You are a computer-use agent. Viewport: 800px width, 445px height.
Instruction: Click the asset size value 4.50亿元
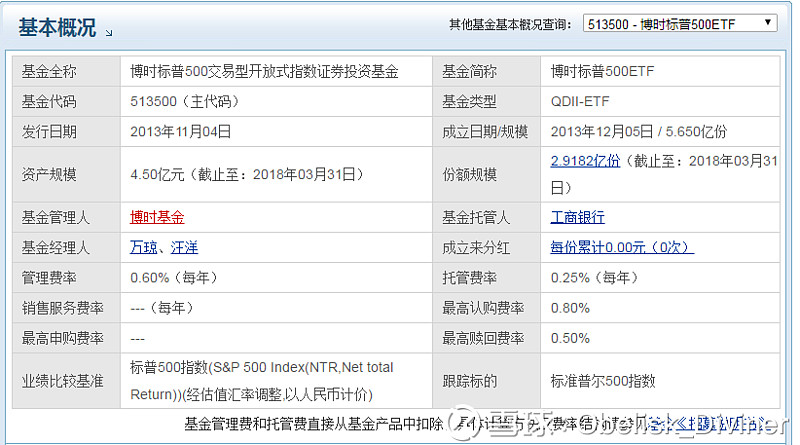coord(157,175)
